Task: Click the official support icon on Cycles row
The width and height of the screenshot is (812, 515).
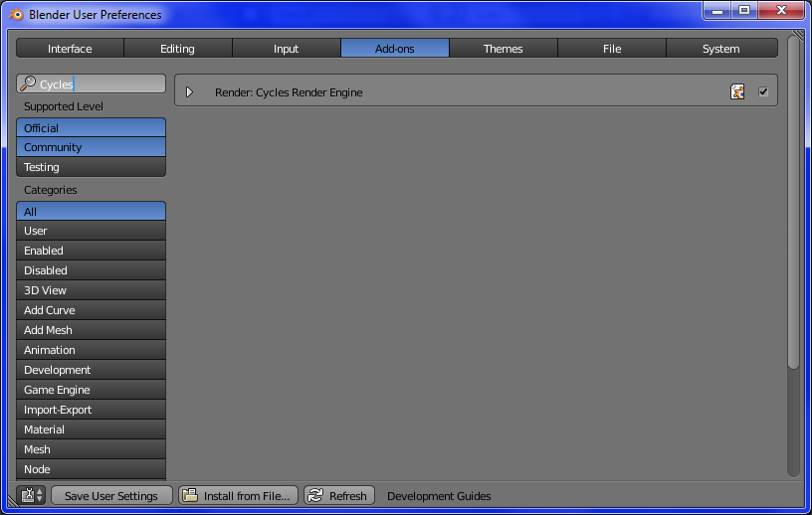Action: pos(737,91)
